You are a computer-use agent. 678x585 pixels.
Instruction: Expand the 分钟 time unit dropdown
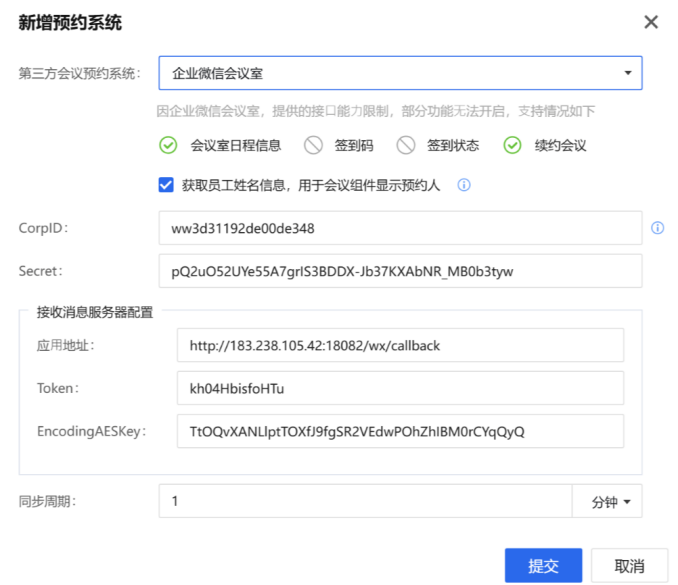(x=607, y=502)
